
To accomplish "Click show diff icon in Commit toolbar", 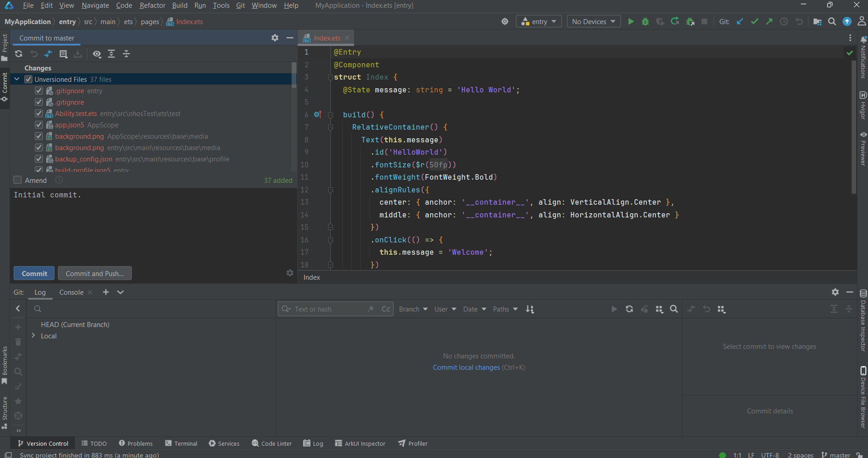I will 48,54.
